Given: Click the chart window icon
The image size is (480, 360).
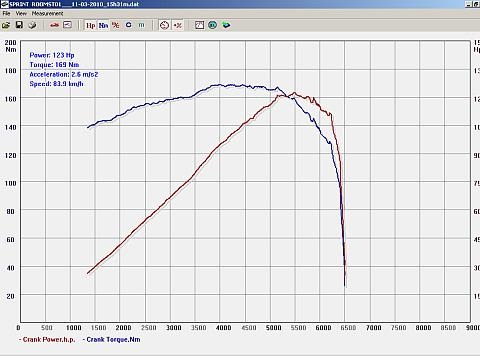Looking at the screenshot, I should 199,25.
